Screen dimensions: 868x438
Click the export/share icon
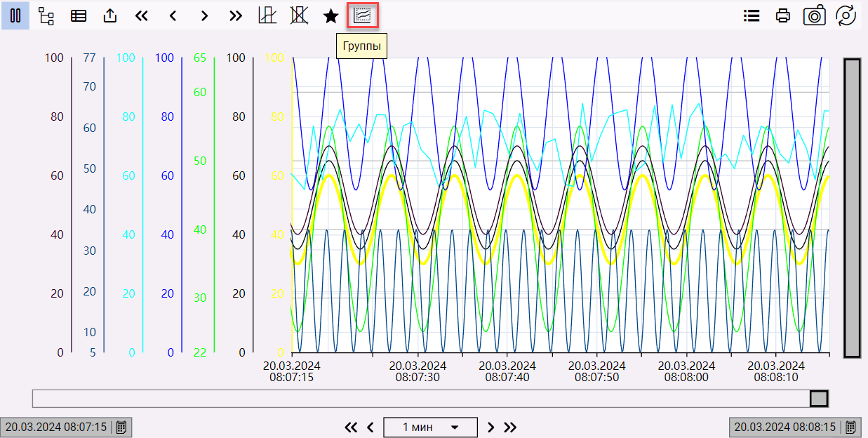pos(110,15)
